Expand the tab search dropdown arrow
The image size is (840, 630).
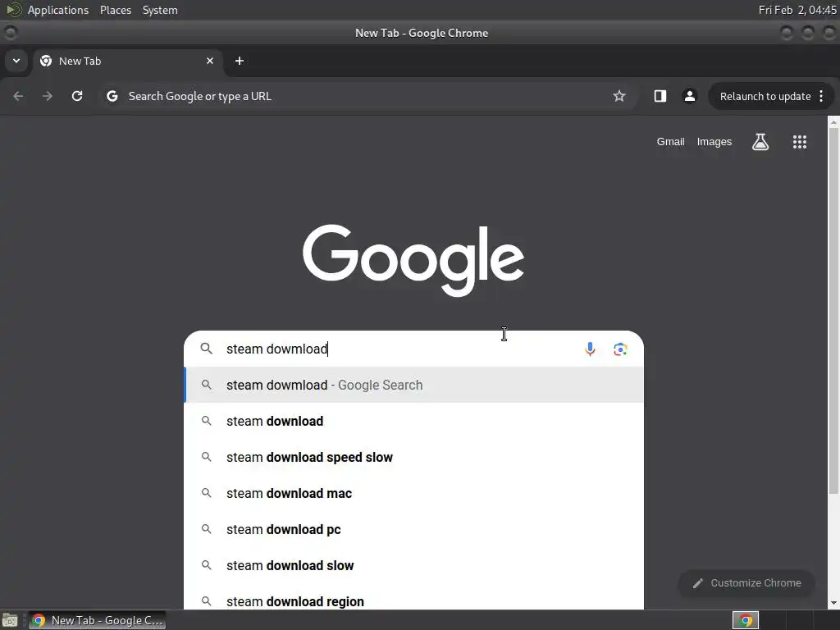tap(16, 61)
